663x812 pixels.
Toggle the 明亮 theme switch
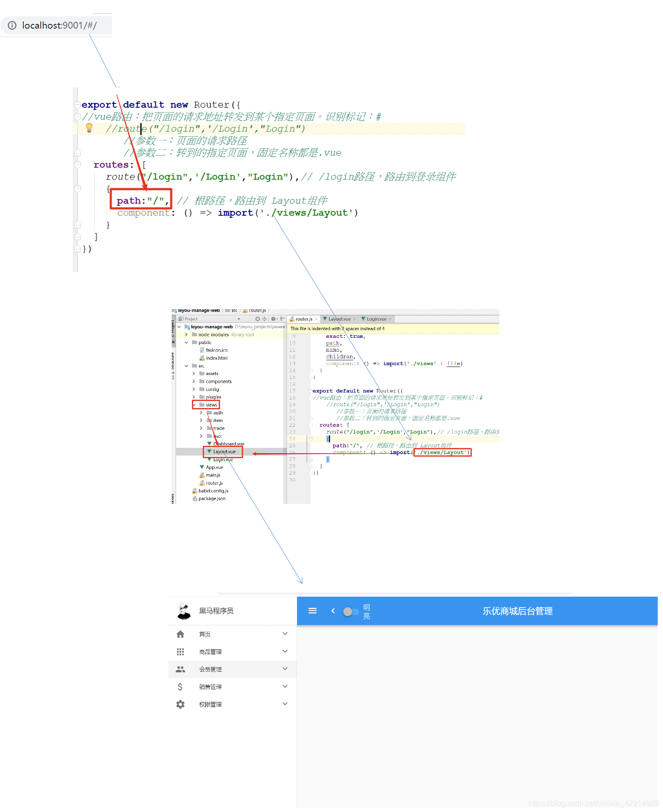tap(351, 611)
